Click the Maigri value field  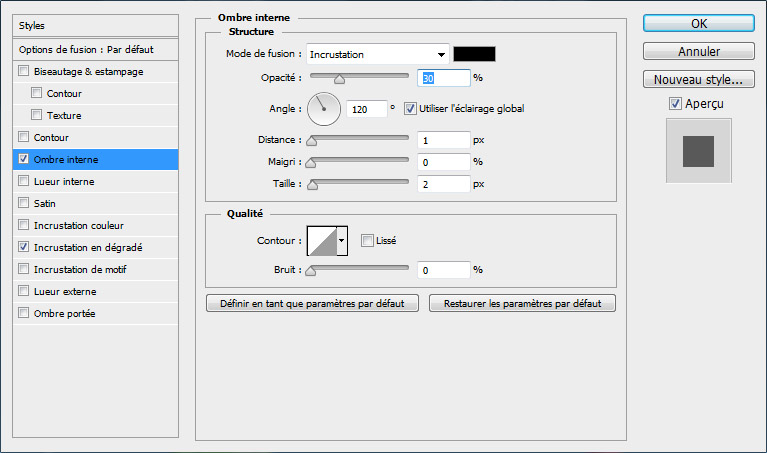pyautogui.click(x=444, y=162)
